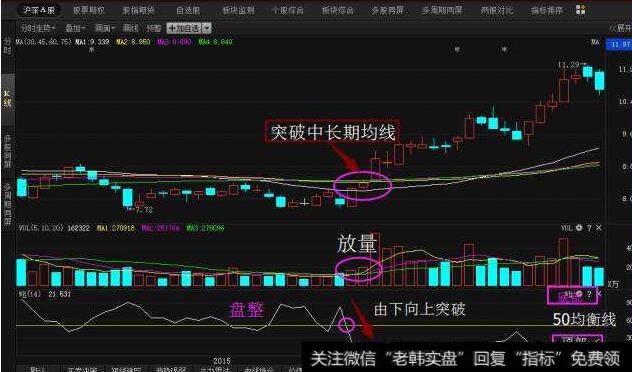Image resolution: width=632 pixels, height=372 pixels.
Task: Click the MA label at chart top right
Action: coord(595,42)
